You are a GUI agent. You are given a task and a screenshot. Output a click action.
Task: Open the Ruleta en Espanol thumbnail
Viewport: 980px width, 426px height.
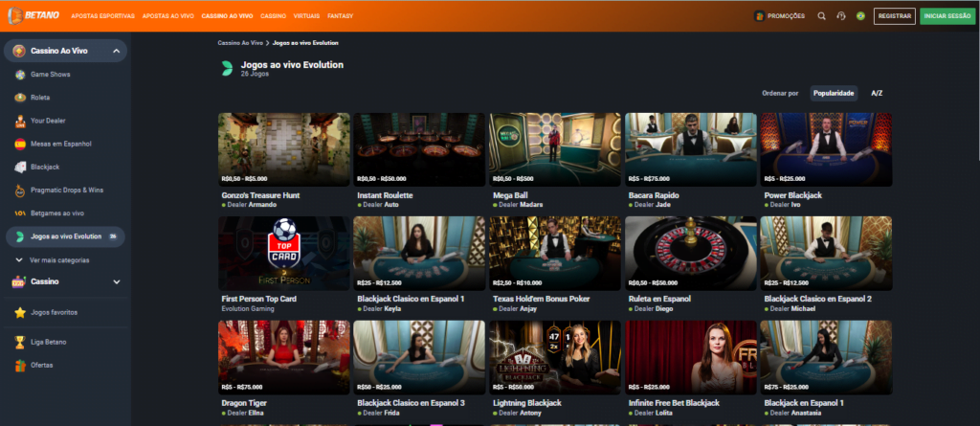point(691,254)
